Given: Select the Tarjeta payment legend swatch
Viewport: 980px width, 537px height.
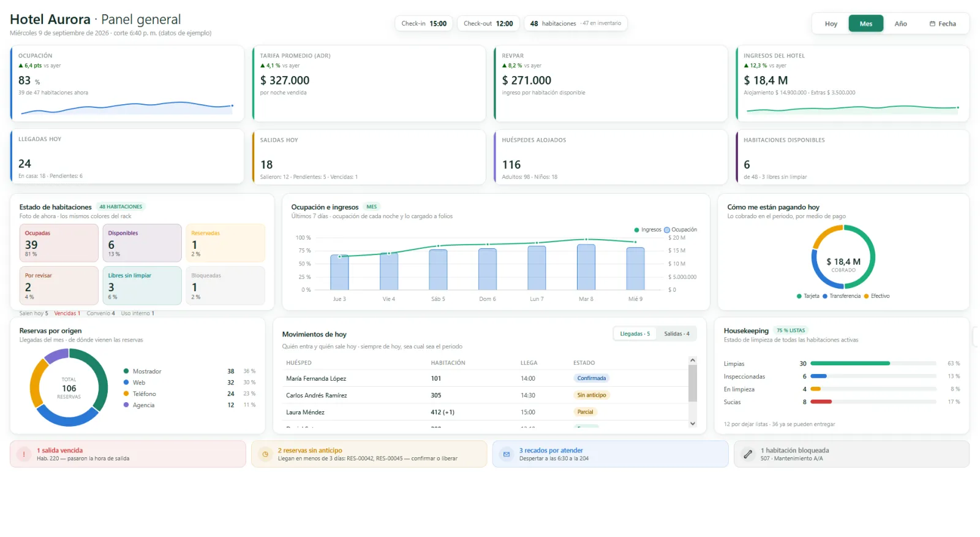Looking at the screenshot, I should point(799,296).
